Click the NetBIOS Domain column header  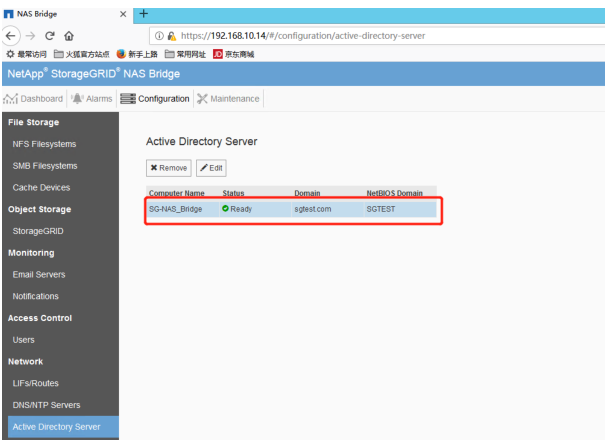point(394,193)
